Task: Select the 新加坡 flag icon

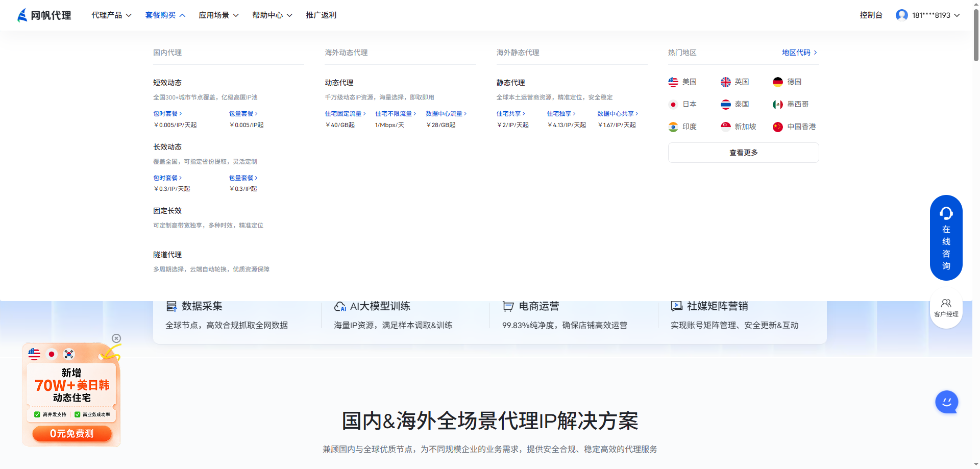Action: 726,127
